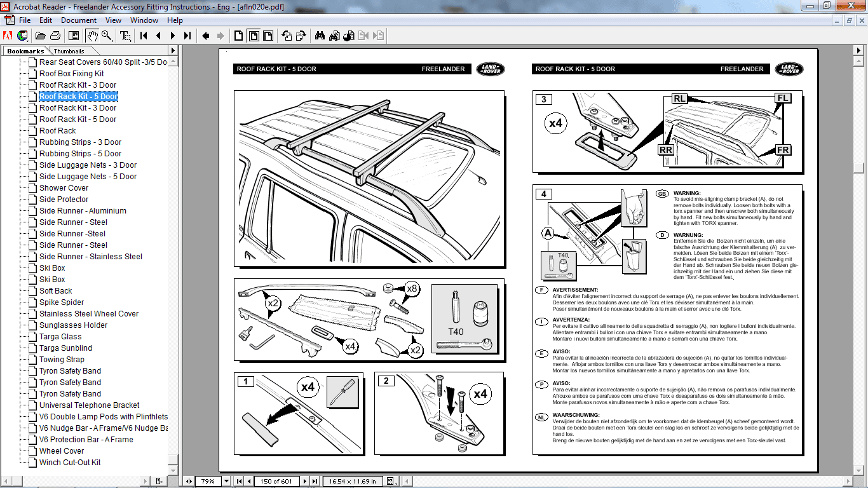
Task: Open the Spike Spider bookmark
Action: (x=62, y=302)
